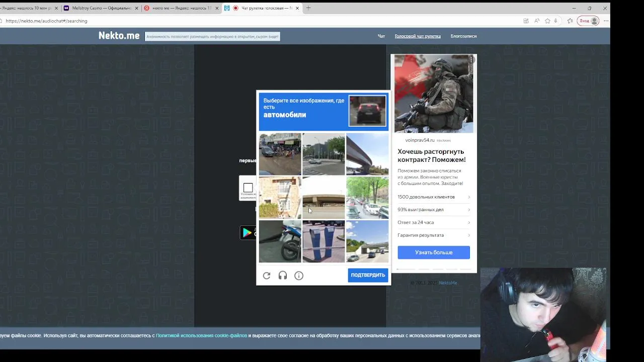Switch to the audio captcha via headphones icon
Viewport: 644px width, 362px height.
[x=283, y=276]
